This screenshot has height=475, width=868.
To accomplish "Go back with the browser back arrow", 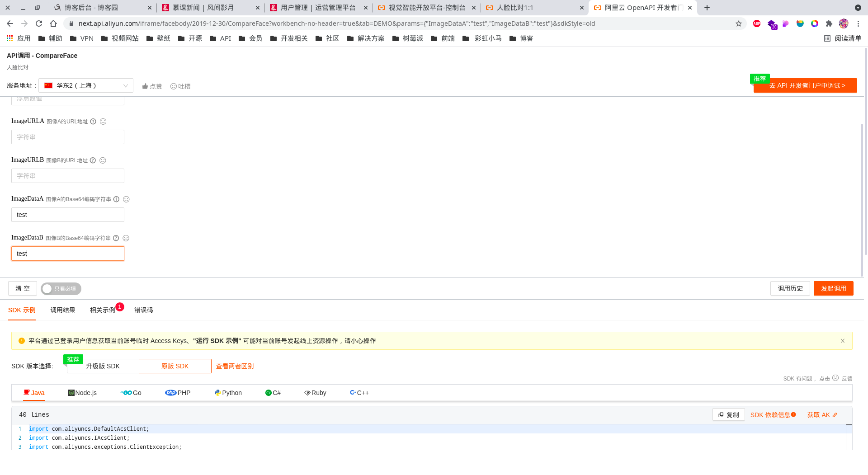I will (10, 24).
